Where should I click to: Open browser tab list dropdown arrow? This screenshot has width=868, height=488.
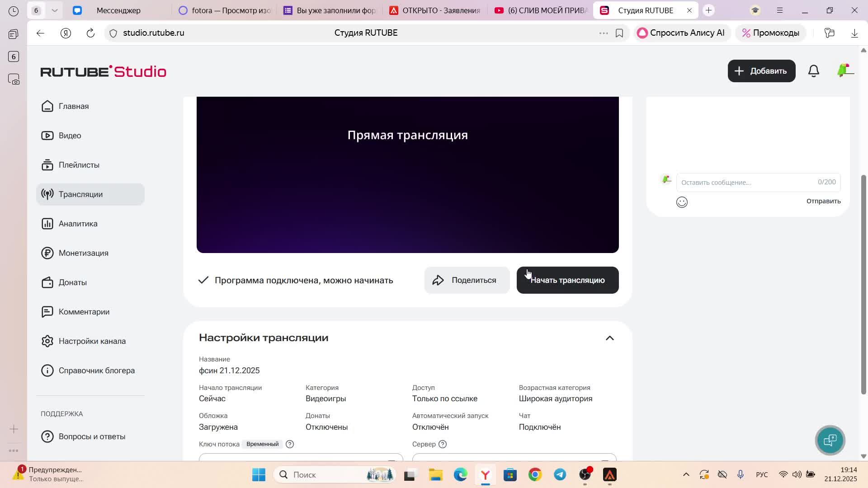point(54,10)
